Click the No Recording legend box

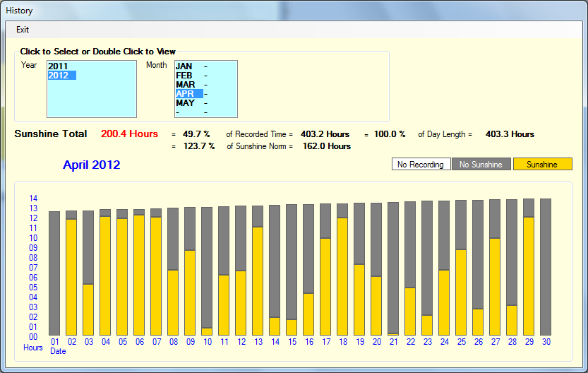tap(421, 165)
